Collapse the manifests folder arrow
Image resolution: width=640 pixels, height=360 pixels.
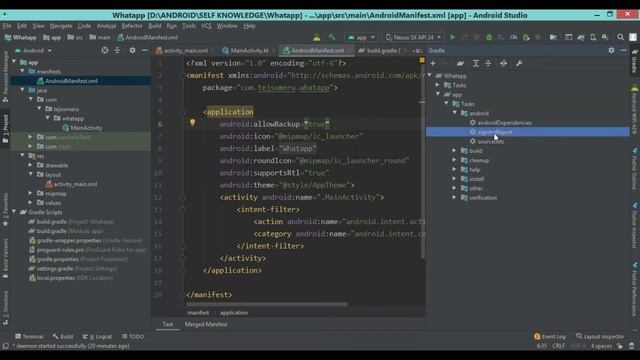pyautogui.click(x=22, y=71)
